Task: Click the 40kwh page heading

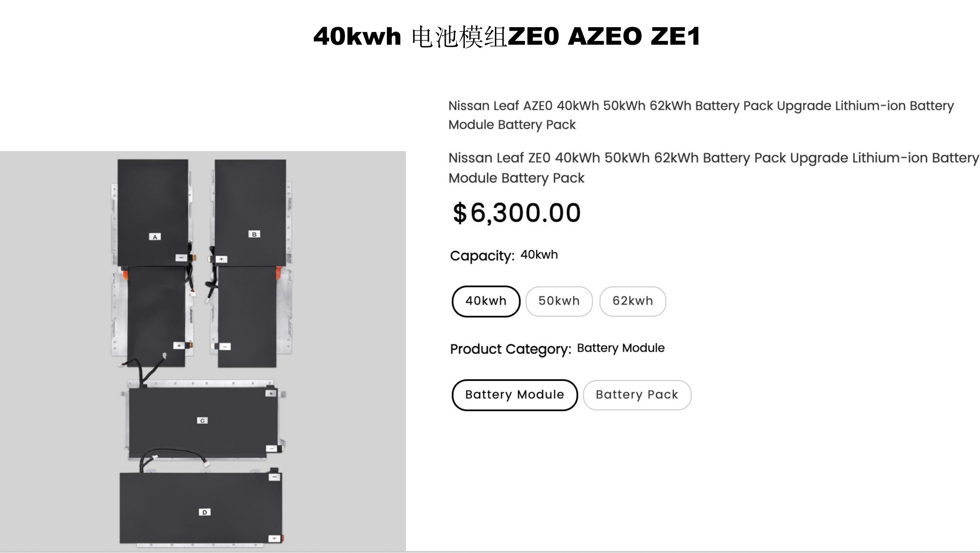Action: point(507,36)
